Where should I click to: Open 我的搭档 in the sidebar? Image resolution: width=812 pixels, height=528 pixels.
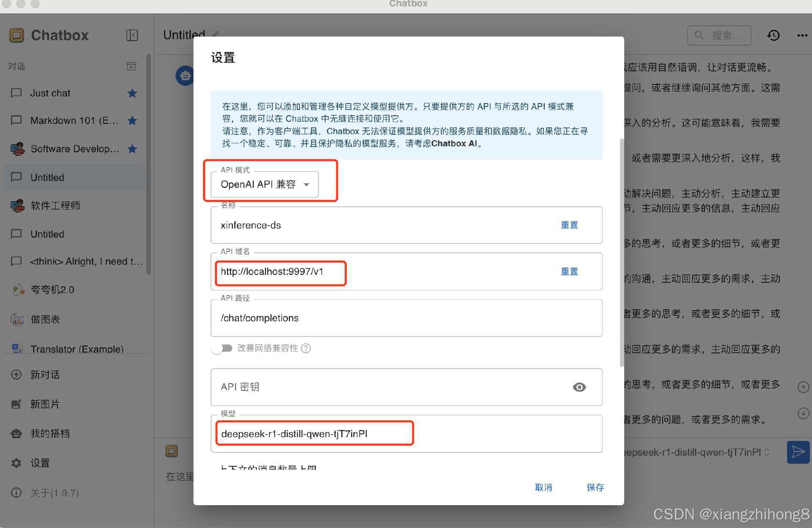50,433
